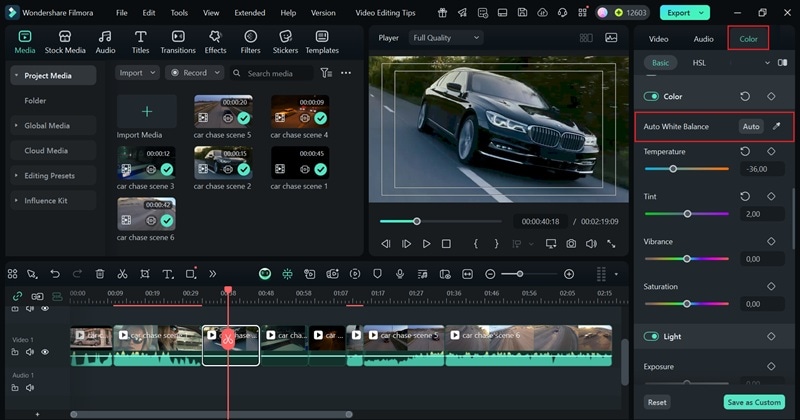The width and height of the screenshot is (800, 420).
Task: Toggle the Color section switch
Action: pyautogui.click(x=651, y=97)
